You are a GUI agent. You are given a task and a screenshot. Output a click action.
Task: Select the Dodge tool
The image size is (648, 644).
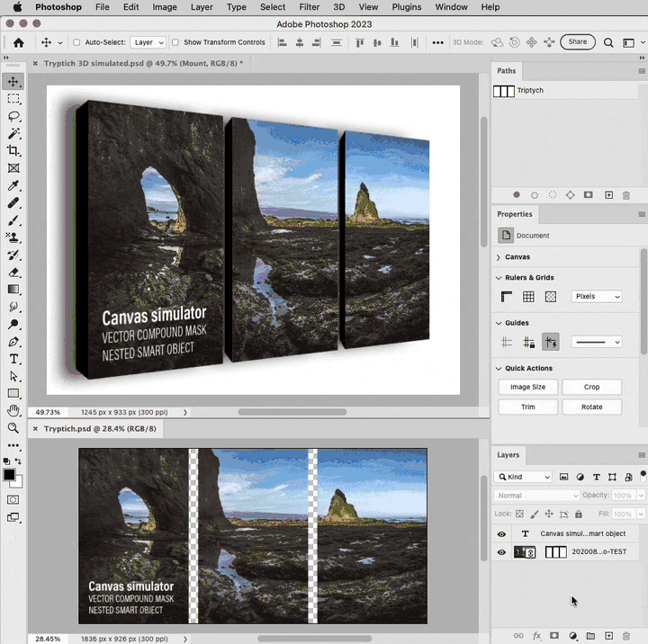pos(13,325)
